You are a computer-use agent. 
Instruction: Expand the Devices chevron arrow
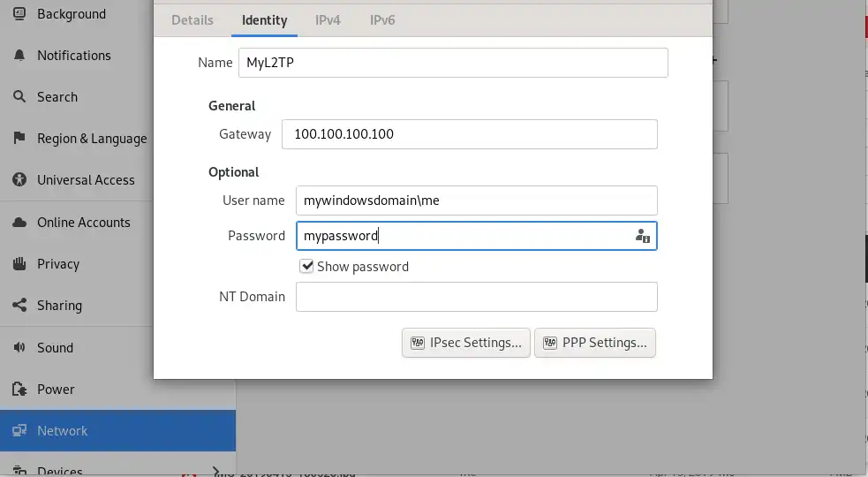point(215,472)
